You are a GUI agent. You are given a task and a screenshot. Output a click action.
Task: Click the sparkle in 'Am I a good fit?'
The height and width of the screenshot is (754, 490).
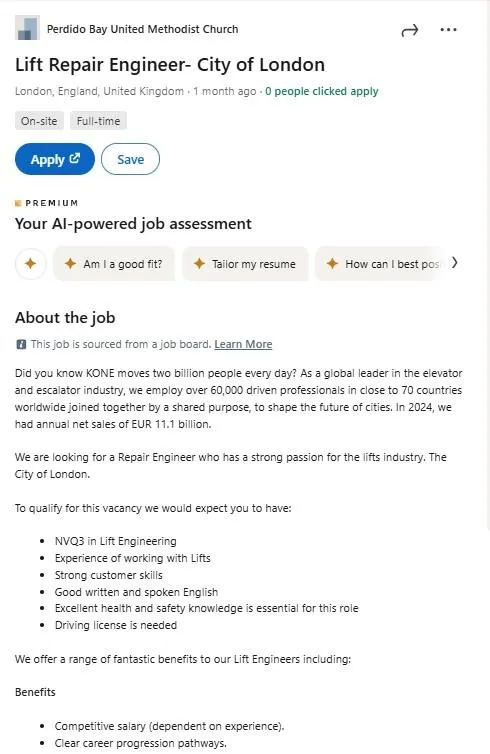[70, 264]
